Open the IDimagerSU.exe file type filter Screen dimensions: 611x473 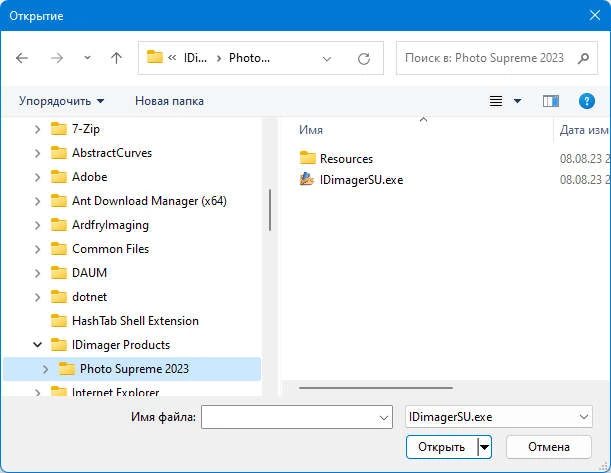pos(499,417)
